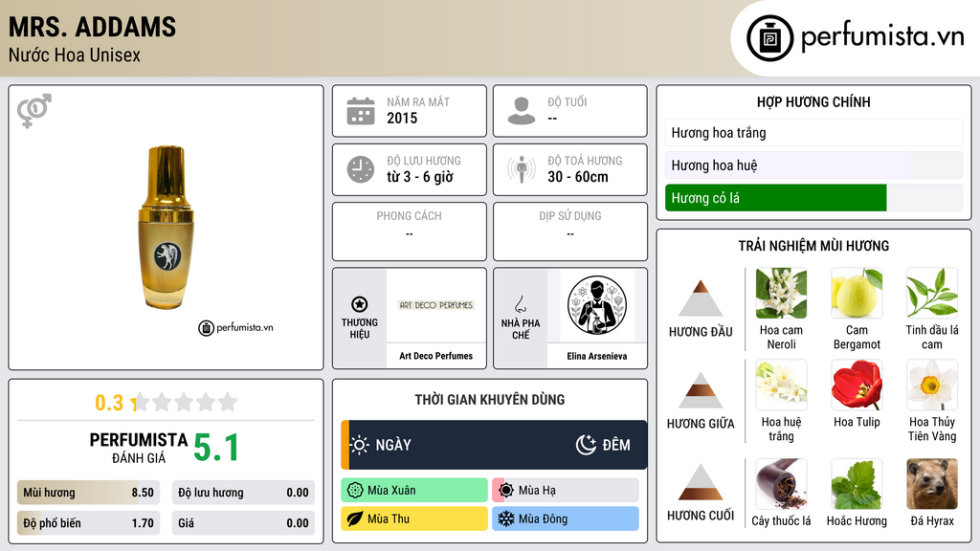Viewport: 980px width, 551px height.
Task: Click the Ngày / Đêm usage time bar
Action: [494, 445]
